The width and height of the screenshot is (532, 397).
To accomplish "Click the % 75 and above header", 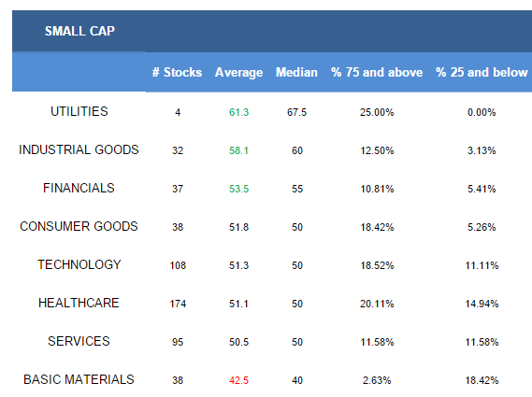I will 377,72.
